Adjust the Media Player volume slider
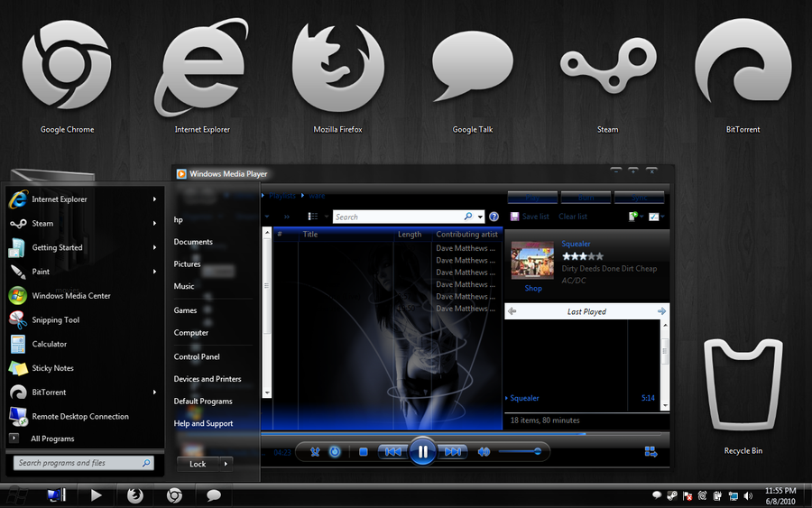The image size is (812, 508). 520,451
